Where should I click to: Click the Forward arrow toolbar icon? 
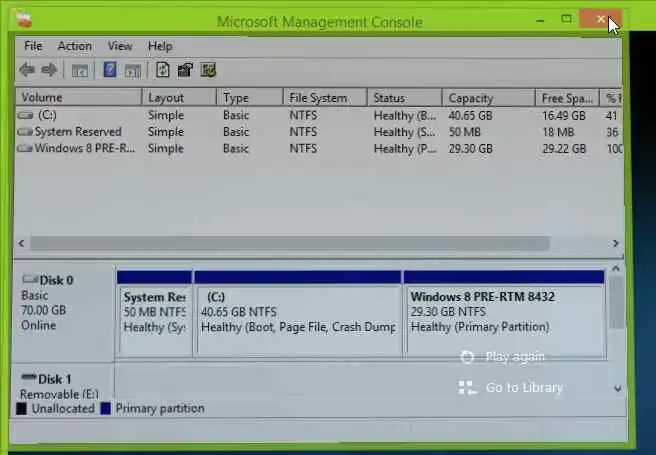pos(49,70)
